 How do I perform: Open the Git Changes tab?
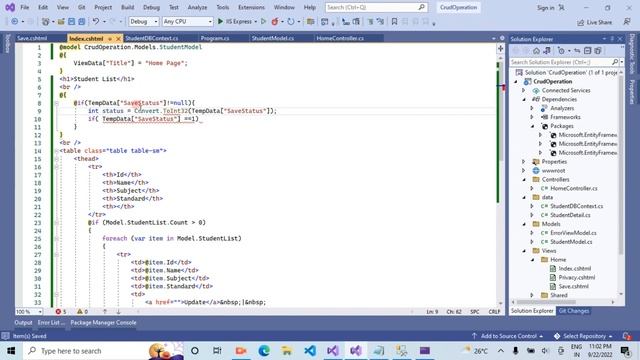[573, 311]
